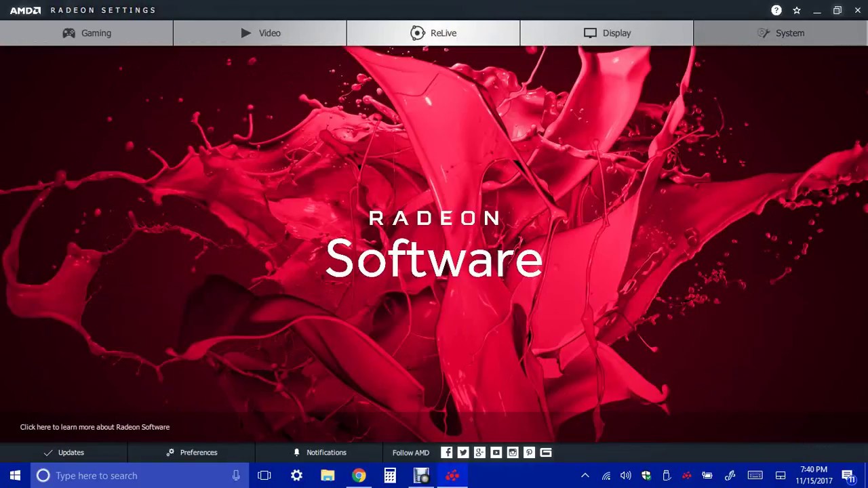The image size is (868, 488).
Task: Switch to the Video tab
Action: (x=260, y=33)
